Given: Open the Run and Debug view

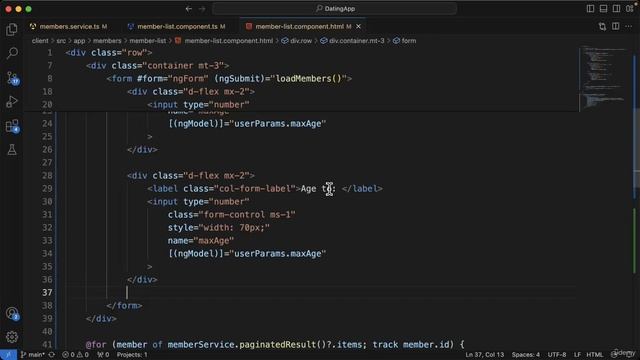Looking at the screenshot, I should pos(12,102).
